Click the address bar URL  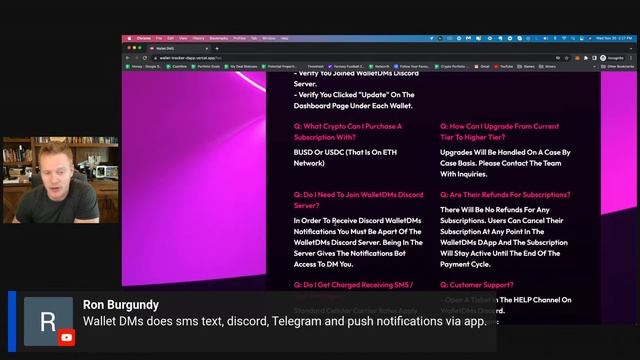191,58
